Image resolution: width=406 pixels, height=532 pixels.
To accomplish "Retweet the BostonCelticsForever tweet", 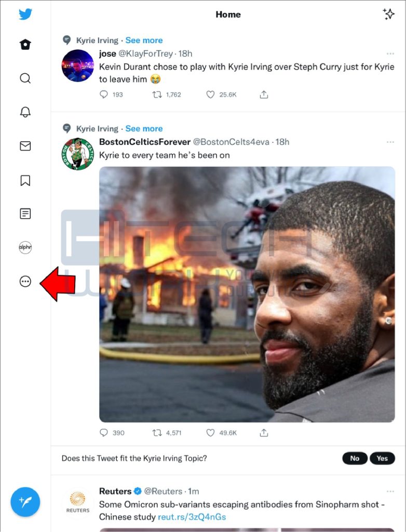I will point(157,433).
